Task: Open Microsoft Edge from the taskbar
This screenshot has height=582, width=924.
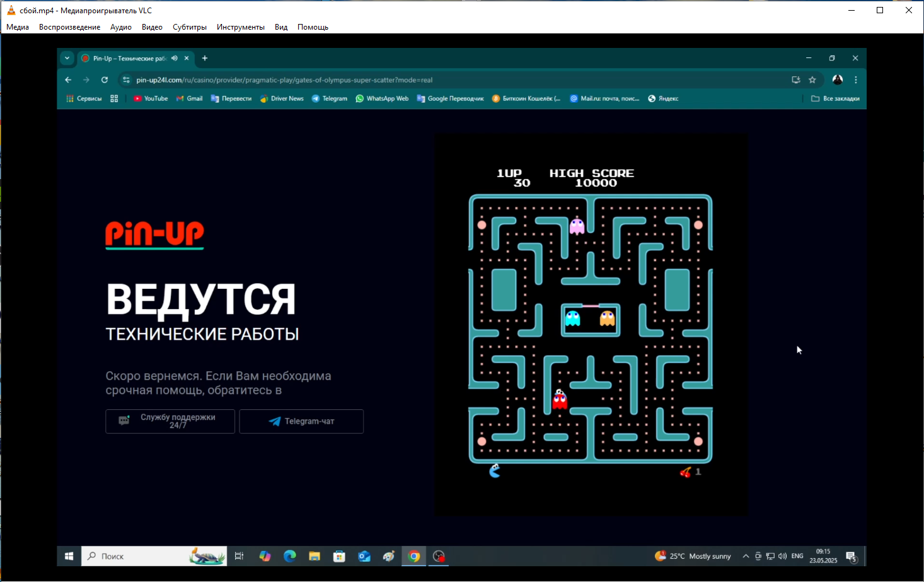Action: pyautogui.click(x=290, y=556)
